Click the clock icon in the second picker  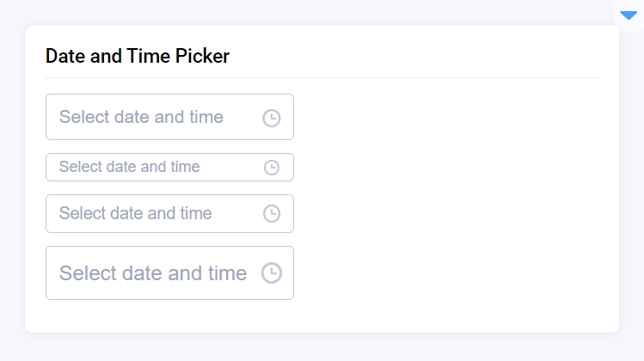pyautogui.click(x=272, y=168)
